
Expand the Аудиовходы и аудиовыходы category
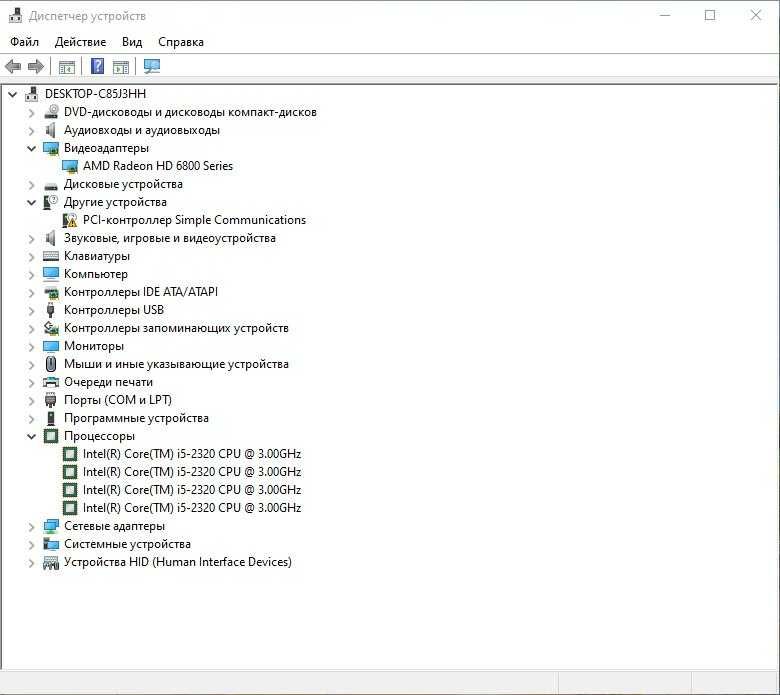pyautogui.click(x=31, y=130)
